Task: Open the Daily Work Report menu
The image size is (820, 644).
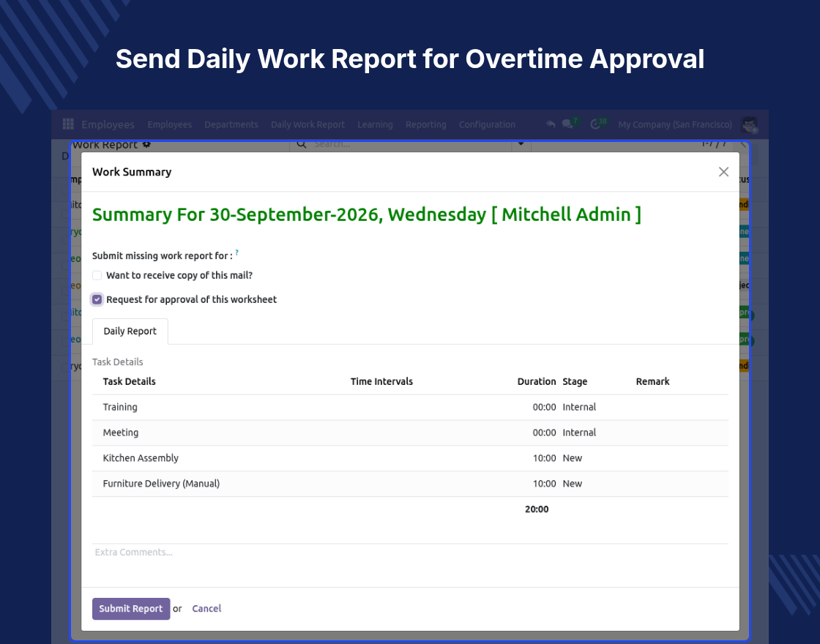Action: (x=307, y=124)
